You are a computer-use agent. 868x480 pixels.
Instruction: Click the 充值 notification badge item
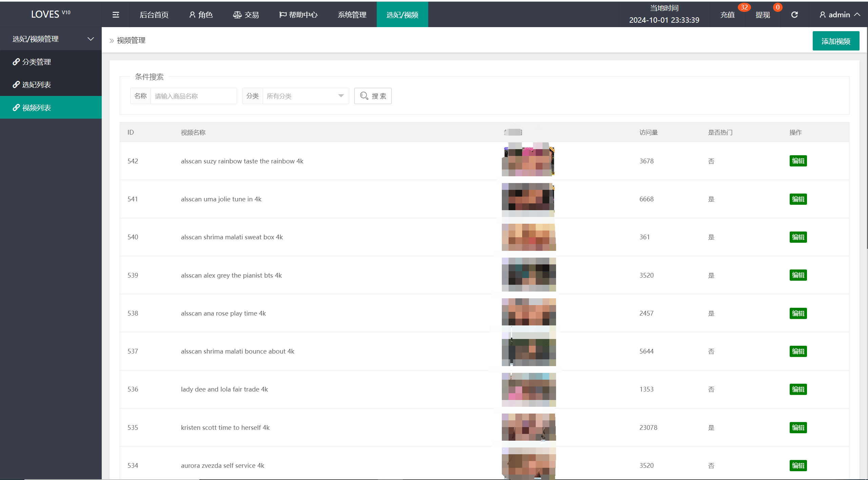tap(728, 15)
